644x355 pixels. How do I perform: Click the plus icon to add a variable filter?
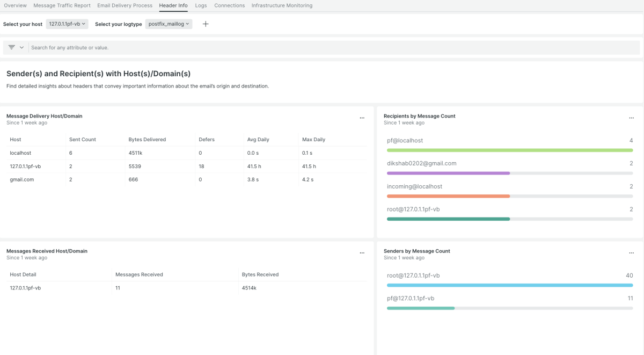click(206, 24)
